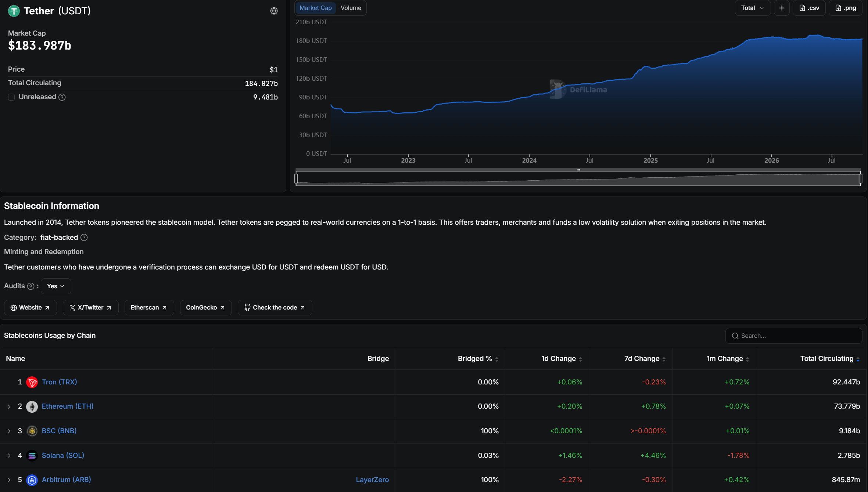
Task: Click the Name column header
Action: (x=15, y=359)
